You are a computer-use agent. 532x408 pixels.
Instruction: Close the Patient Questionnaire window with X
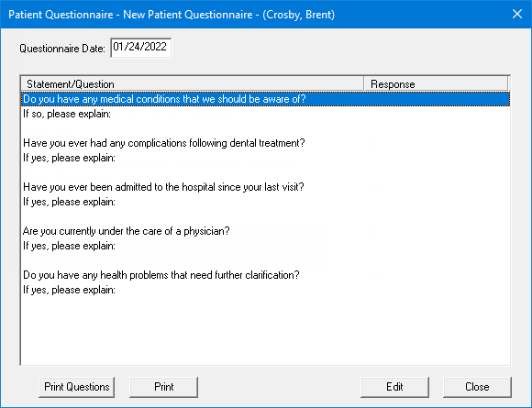click(517, 14)
